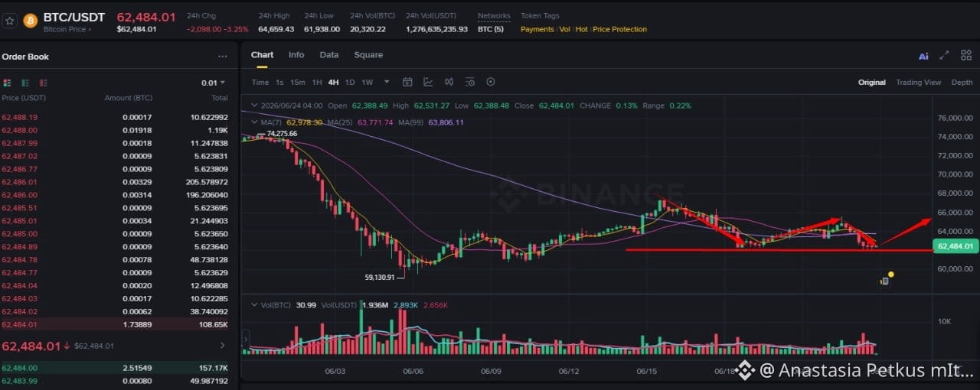Image resolution: width=980 pixels, height=390 pixels.
Task: Select the Time interval option
Action: pyautogui.click(x=260, y=83)
